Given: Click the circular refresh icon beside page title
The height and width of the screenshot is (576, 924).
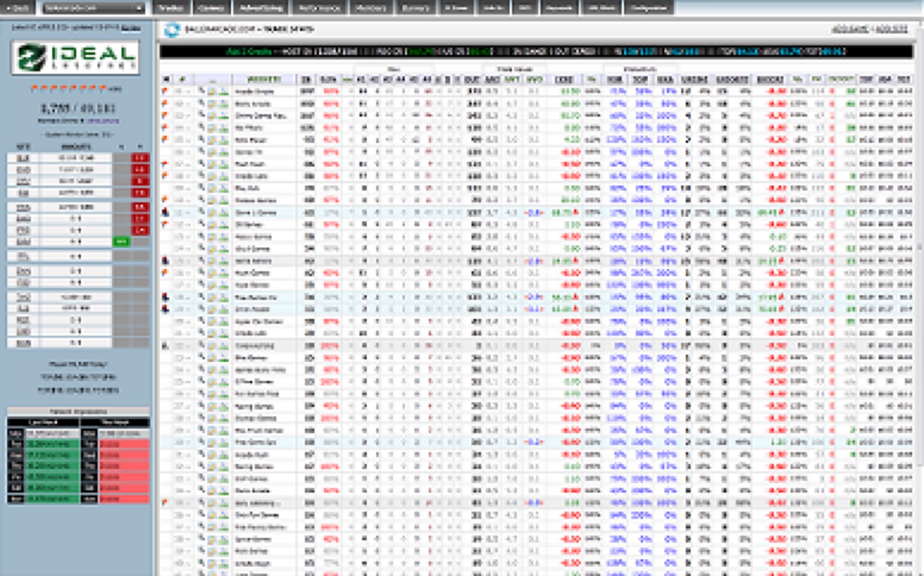Looking at the screenshot, I should (x=172, y=30).
